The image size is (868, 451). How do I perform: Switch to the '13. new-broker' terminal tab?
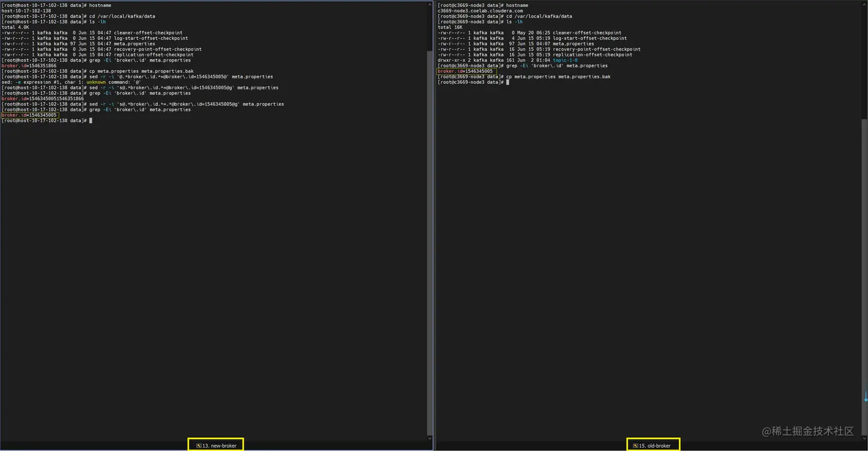tap(216, 445)
